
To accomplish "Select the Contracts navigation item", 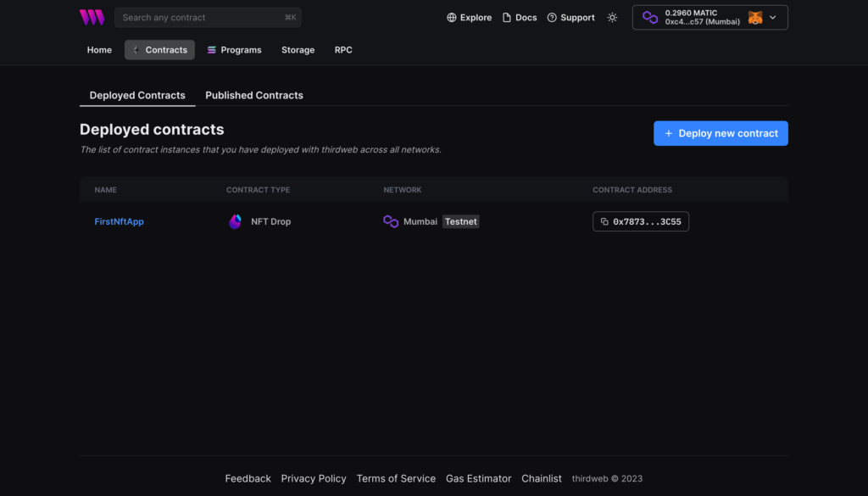I will coord(159,50).
